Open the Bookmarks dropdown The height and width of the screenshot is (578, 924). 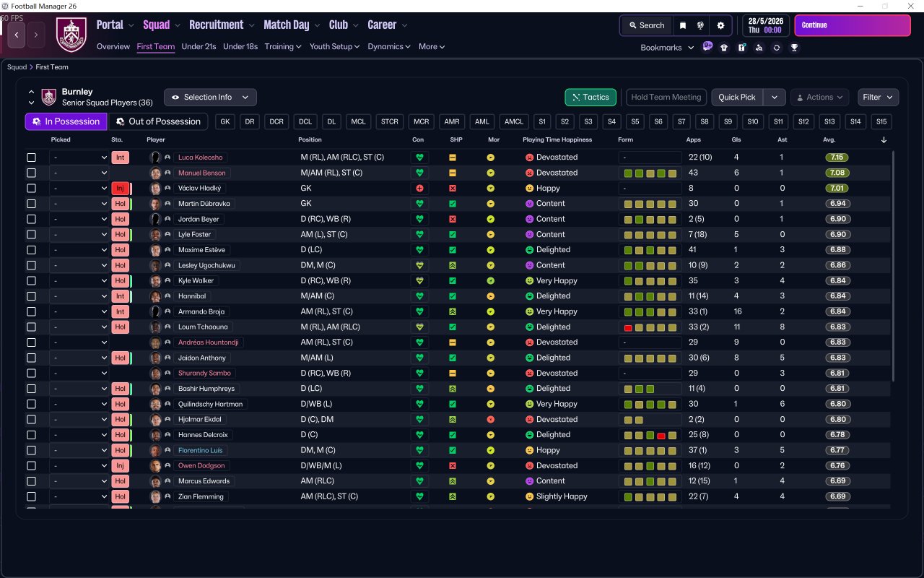[x=668, y=48]
